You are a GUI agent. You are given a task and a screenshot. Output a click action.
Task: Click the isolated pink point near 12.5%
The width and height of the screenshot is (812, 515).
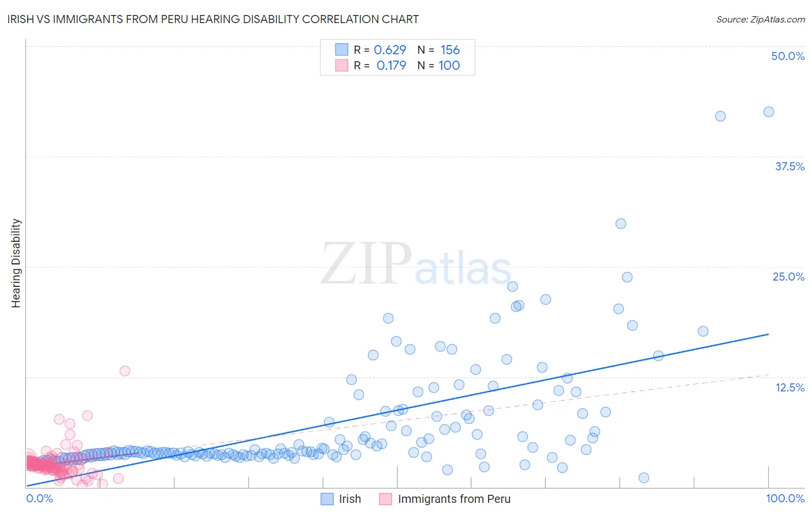125,371
